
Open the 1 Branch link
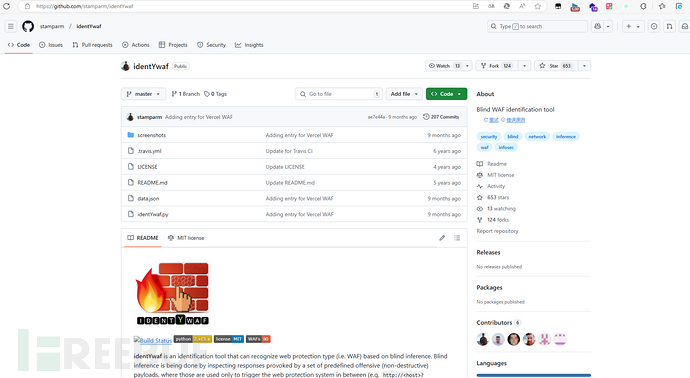pos(185,94)
